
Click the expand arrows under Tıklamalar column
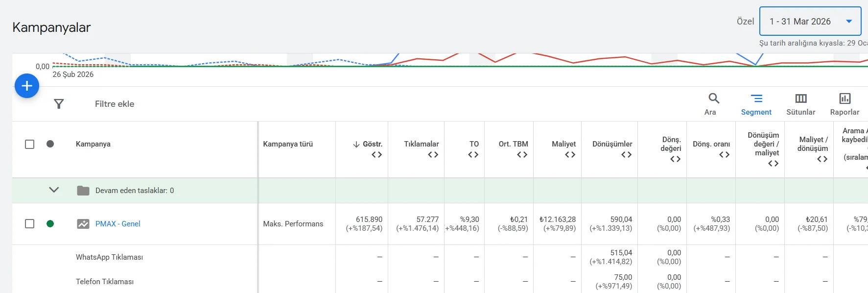(433, 155)
